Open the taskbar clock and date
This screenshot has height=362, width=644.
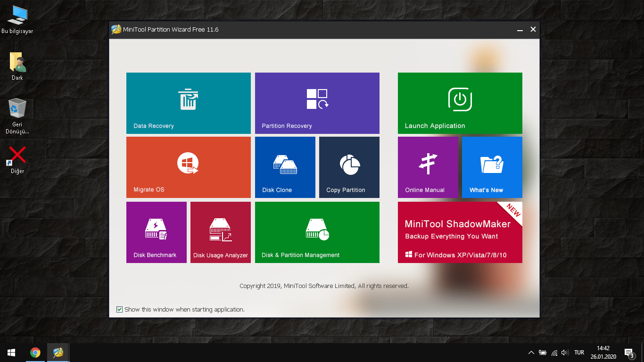point(603,353)
